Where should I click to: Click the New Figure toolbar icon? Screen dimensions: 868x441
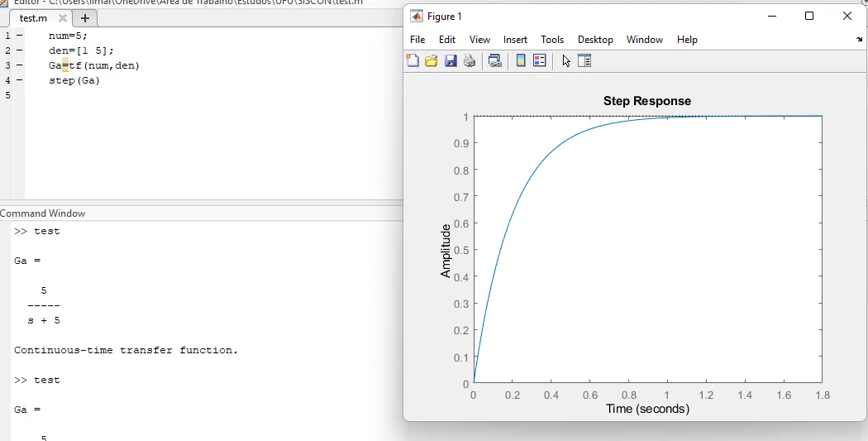413,60
